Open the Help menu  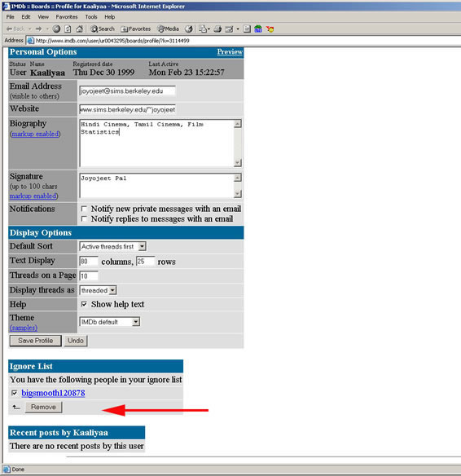[x=109, y=17]
